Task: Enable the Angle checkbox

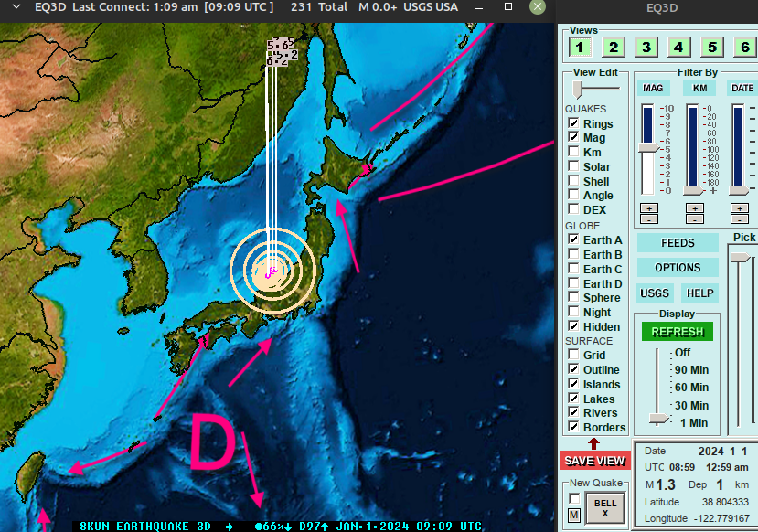Action: coord(573,195)
